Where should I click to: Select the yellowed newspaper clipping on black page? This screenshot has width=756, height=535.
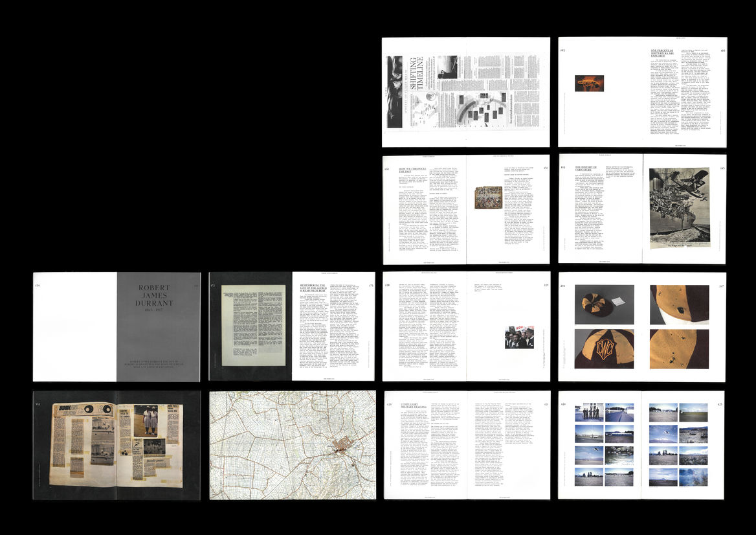250,326
